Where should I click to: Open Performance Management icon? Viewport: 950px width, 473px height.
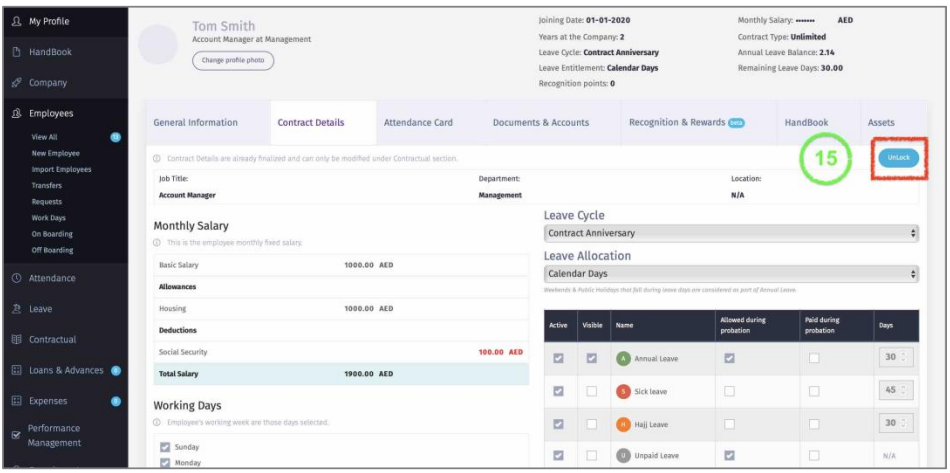tap(15, 435)
